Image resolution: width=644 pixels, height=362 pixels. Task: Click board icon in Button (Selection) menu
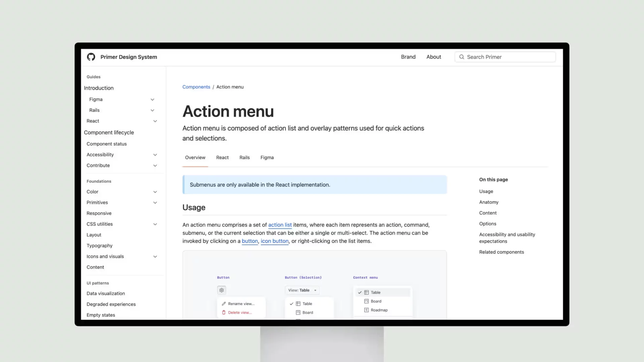coord(298,312)
